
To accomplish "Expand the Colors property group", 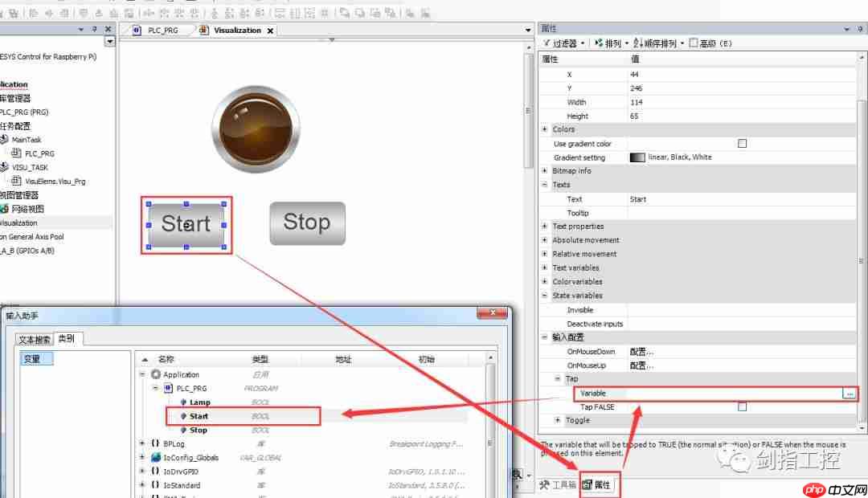I will click(x=544, y=129).
